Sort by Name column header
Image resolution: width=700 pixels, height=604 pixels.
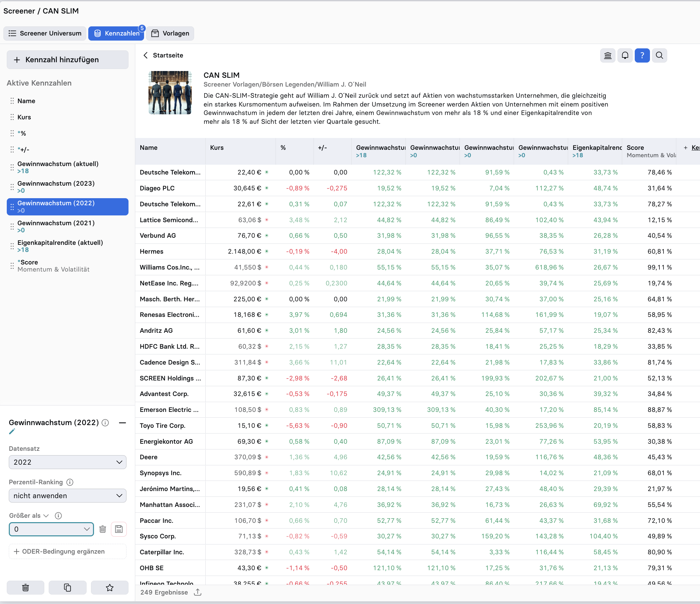(170, 152)
